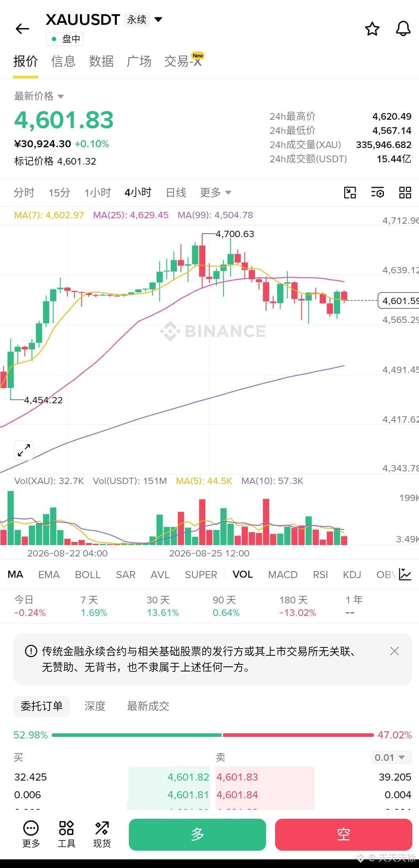
Task: Click the buy/sell ratio bar 52.98%
Action: point(212,735)
